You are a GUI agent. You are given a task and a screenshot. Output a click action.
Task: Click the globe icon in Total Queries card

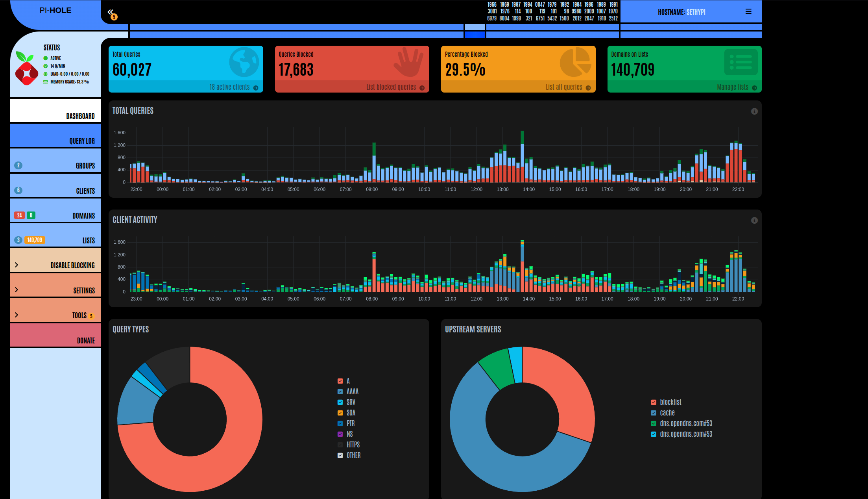coord(244,62)
